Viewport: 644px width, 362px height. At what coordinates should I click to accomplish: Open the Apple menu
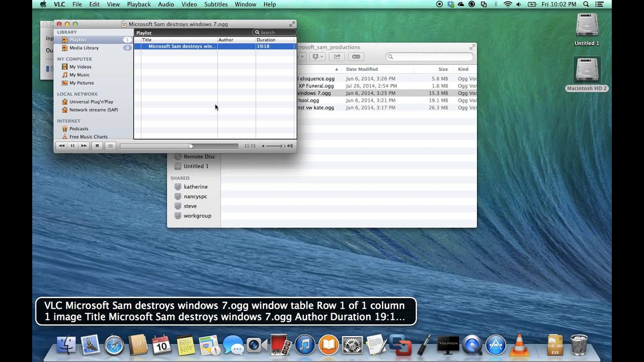point(43,4)
